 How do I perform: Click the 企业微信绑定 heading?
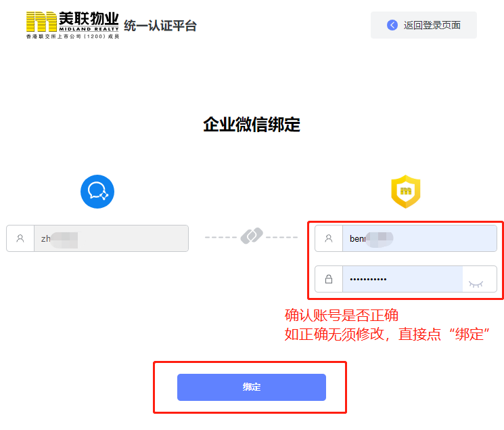point(252,125)
